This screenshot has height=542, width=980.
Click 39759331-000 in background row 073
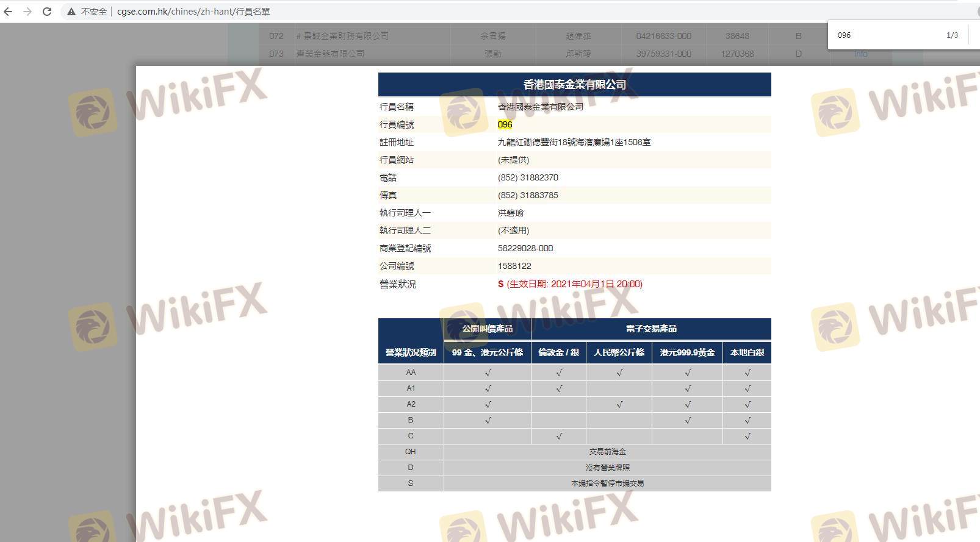click(x=664, y=54)
